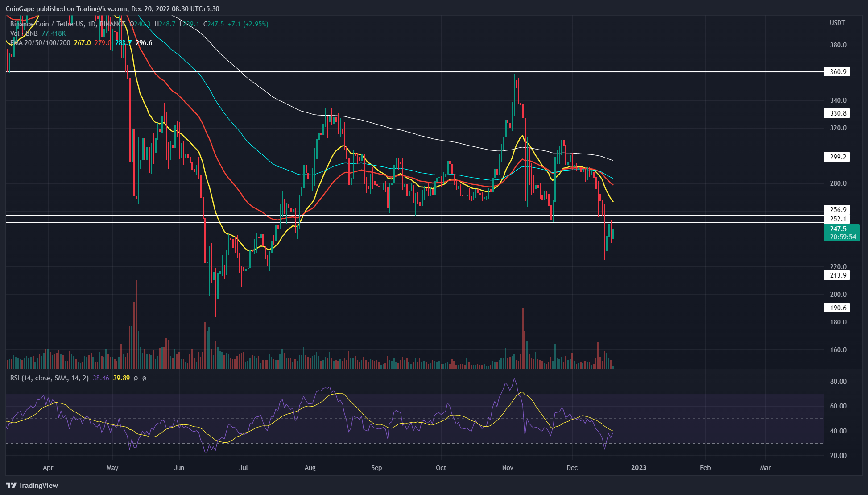Select the RSI indicator legend label
Screen dimensions: 868x495
pyautogui.click(x=49, y=378)
